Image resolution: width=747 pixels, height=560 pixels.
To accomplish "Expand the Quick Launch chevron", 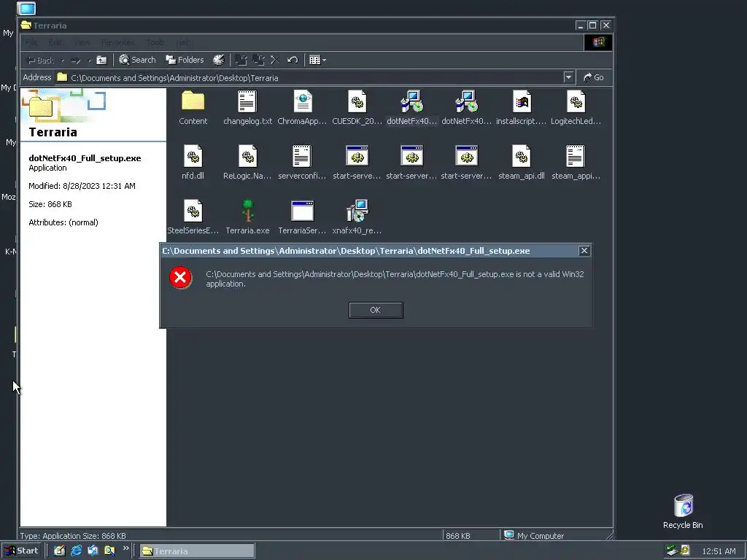I will (x=125, y=548).
